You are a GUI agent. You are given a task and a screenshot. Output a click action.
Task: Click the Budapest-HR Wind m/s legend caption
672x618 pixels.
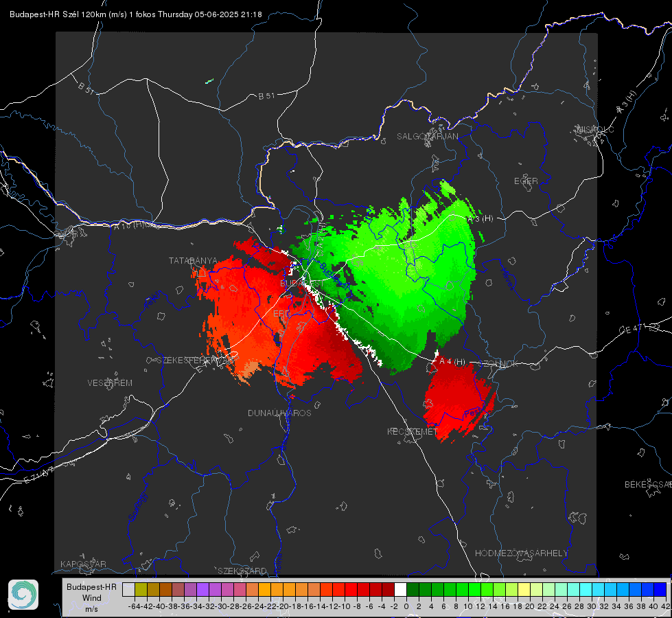pos(92,598)
